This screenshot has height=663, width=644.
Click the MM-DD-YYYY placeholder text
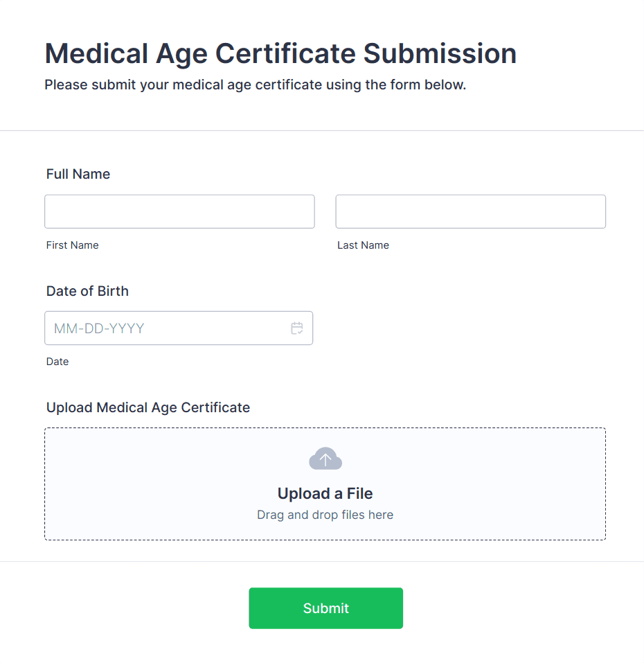point(99,328)
